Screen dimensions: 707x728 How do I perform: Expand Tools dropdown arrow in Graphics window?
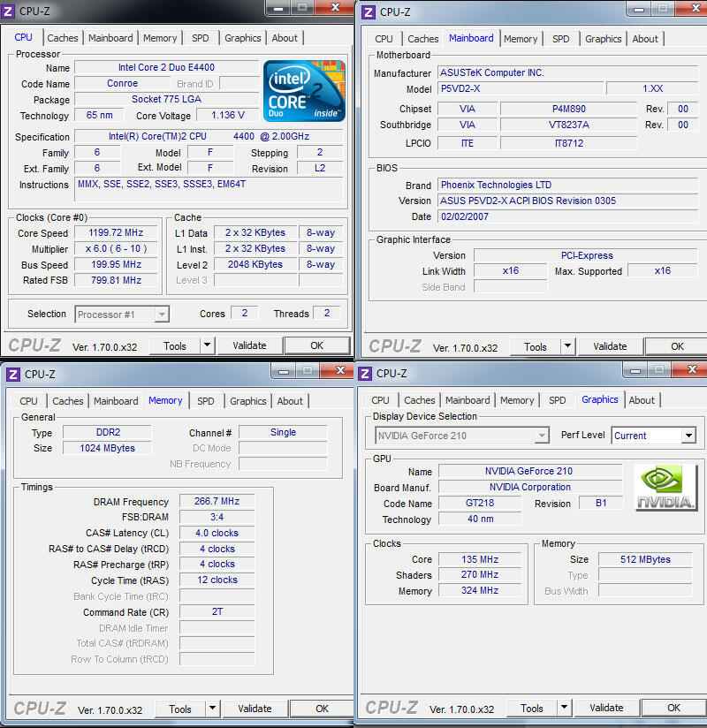tap(564, 708)
